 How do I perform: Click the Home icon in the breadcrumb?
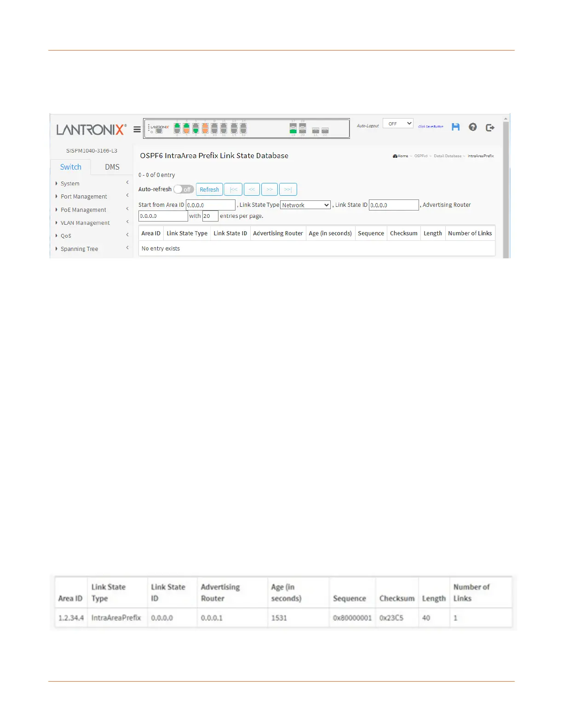click(395, 156)
